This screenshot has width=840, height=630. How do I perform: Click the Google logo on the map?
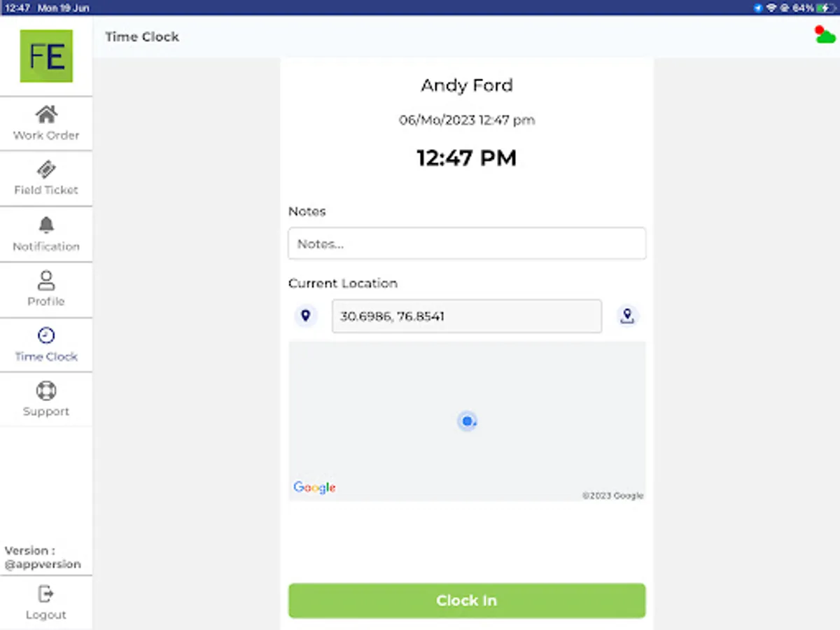(314, 488)
